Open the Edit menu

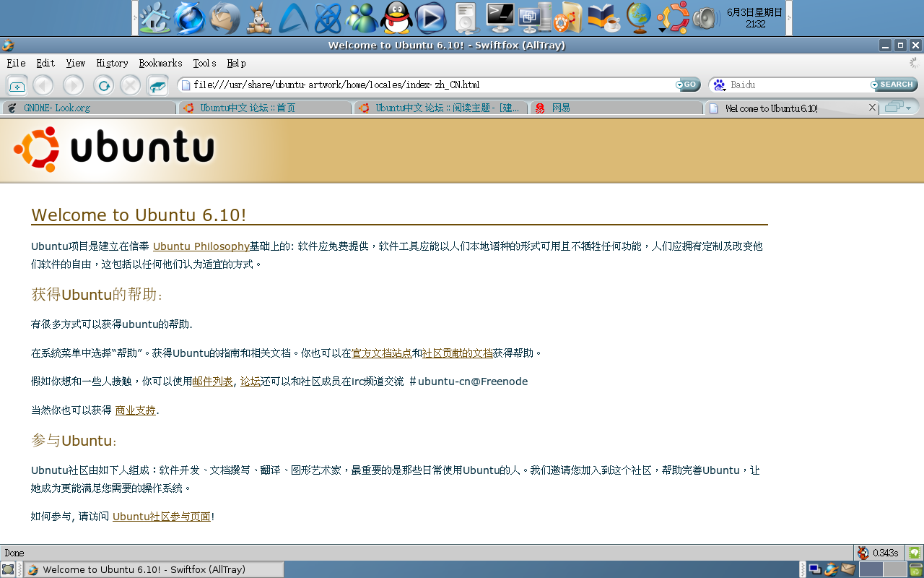point(45,64)
